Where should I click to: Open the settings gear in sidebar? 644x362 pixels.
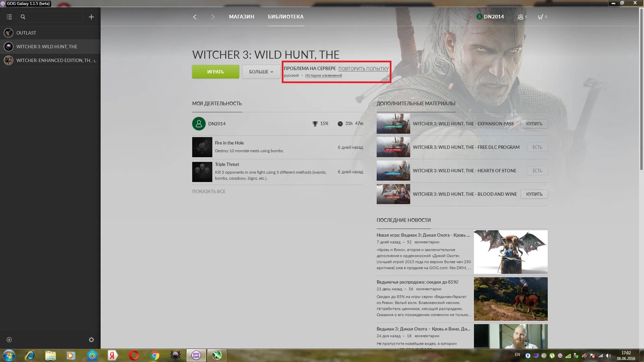(91, 340)
